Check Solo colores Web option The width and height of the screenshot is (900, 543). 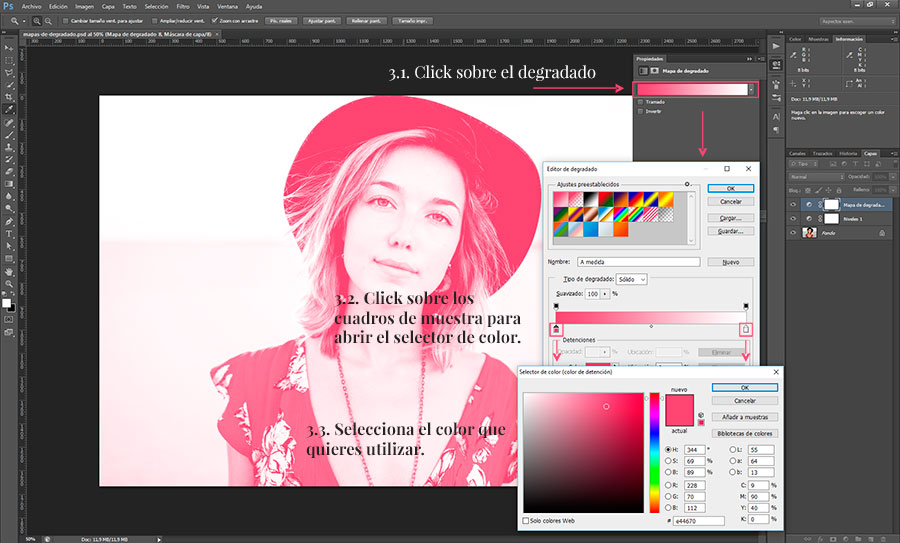(x=527, y=521)
